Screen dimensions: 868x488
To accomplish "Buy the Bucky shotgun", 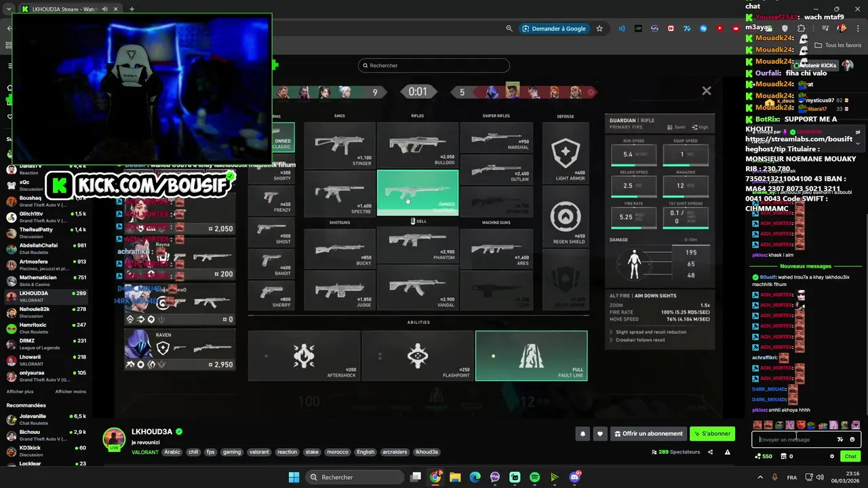I will (x=340, y=247).
